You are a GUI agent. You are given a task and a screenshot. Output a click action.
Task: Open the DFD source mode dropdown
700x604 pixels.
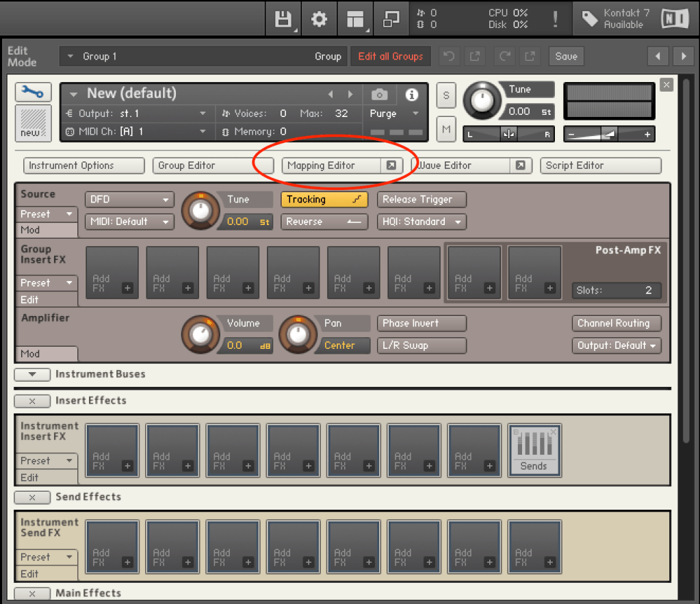[129, 200]
